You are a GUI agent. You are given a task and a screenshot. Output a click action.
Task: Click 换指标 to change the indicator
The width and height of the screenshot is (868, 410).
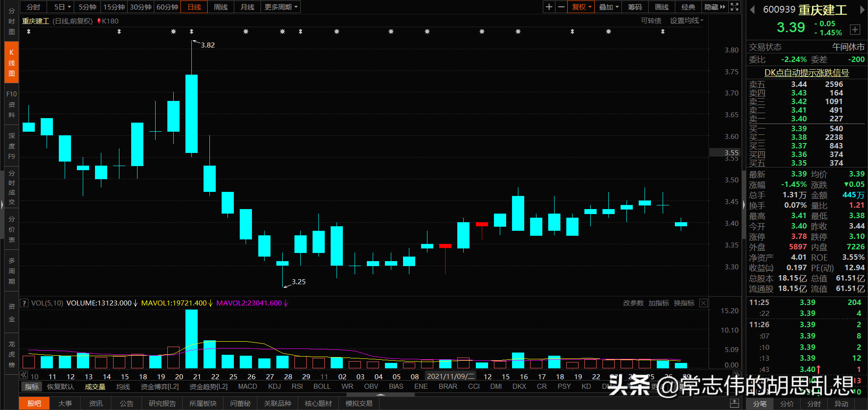tap(684, 303)
